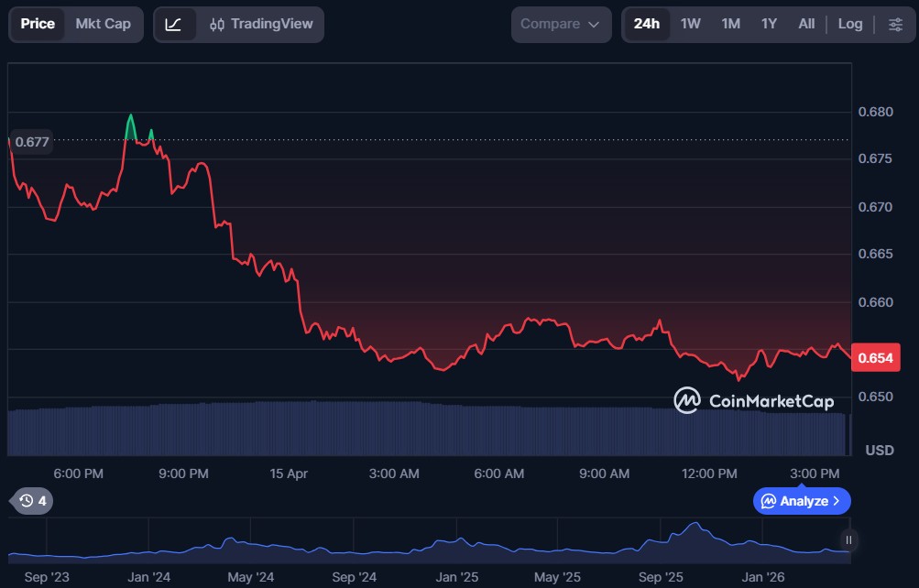The width and height of the screenshot is (919, 588).
Task: Switch chart to Mkt Cap view
Action: (x=103, y=24)
